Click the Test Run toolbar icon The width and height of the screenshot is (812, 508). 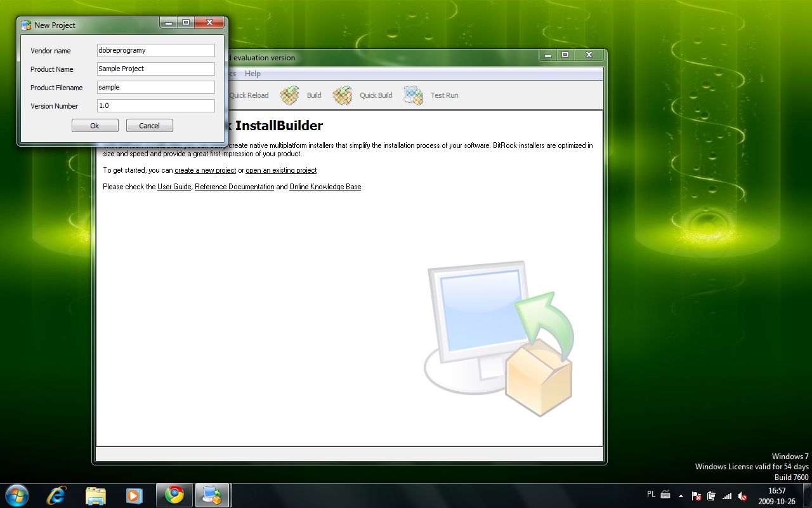pos(414,95)
